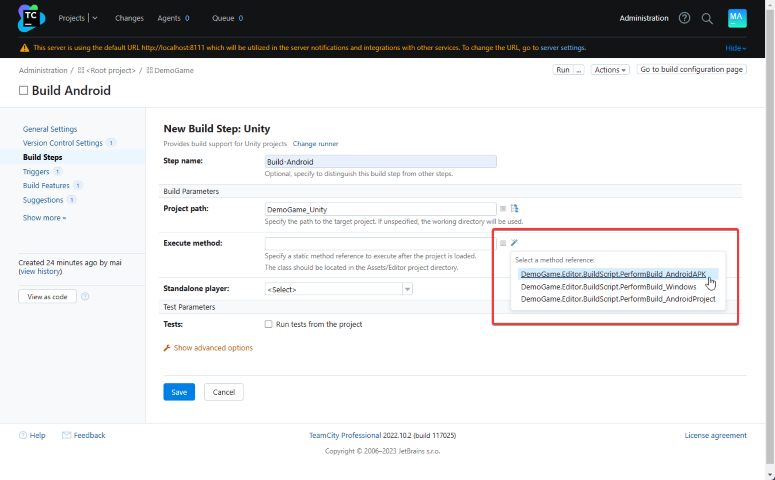Click the search magnifier icon
This screenshot has width=775, height=480.
click(x=707, y=18)
